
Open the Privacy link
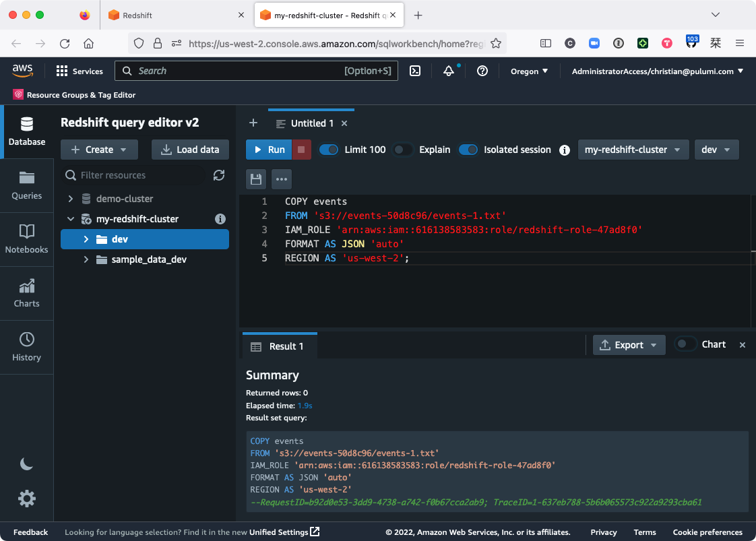(x=604, y=532)
